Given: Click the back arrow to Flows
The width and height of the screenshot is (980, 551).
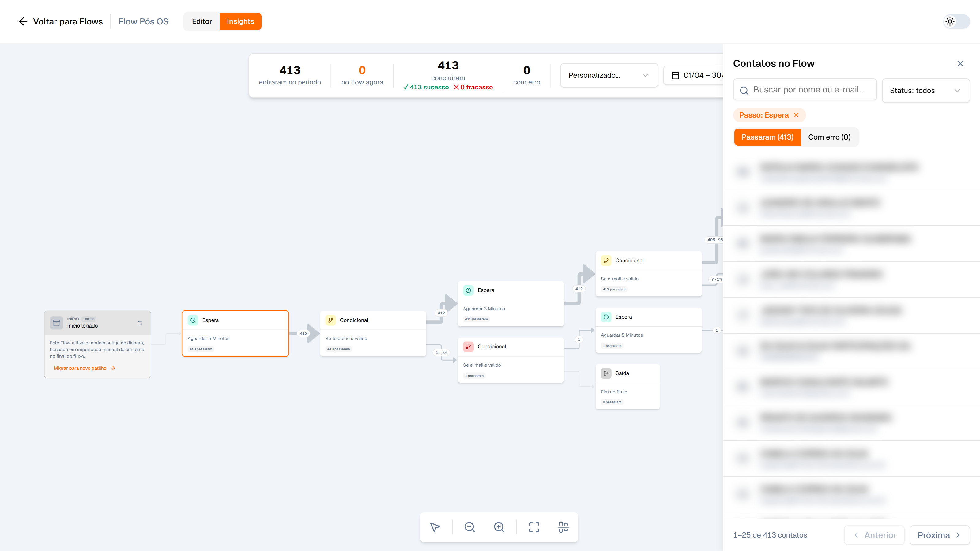Looking at the screenshot, I should coord(23,21).
